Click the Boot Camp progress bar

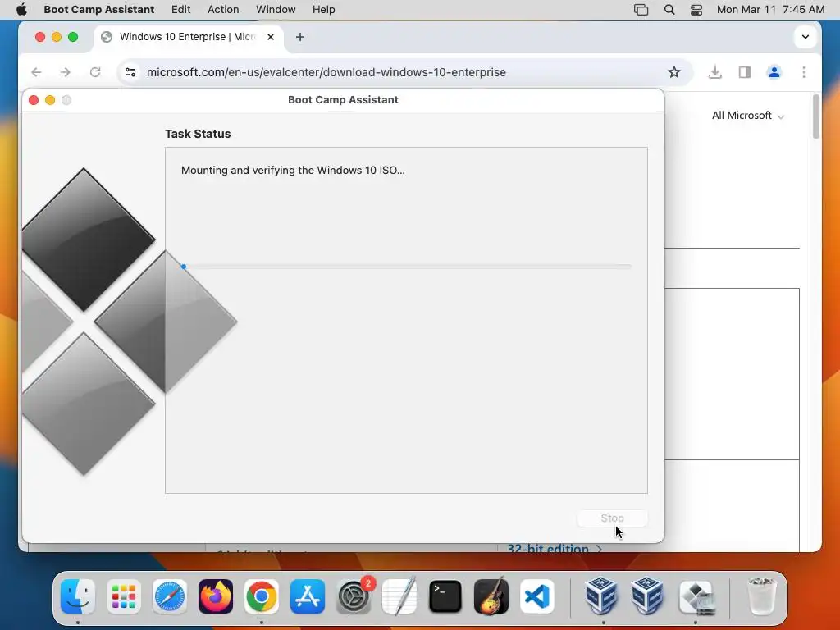[x=407, y=267]
